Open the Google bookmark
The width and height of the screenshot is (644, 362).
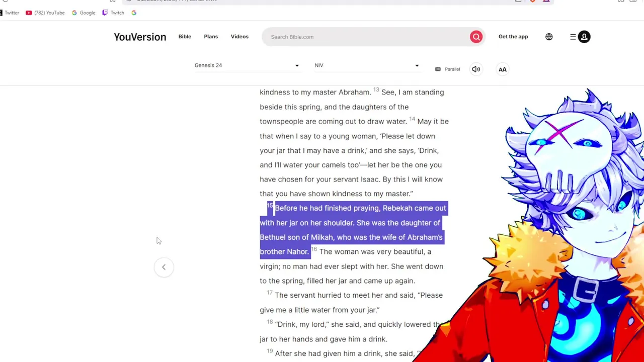(84, 13)
